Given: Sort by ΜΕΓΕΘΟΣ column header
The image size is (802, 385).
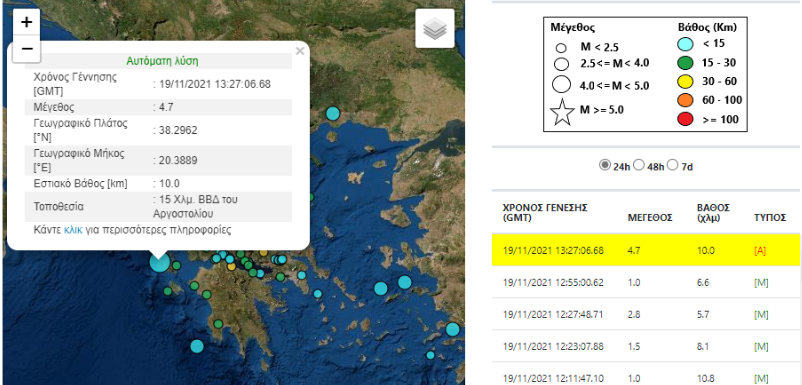Looking at the screenshot, I should [650, 218].
